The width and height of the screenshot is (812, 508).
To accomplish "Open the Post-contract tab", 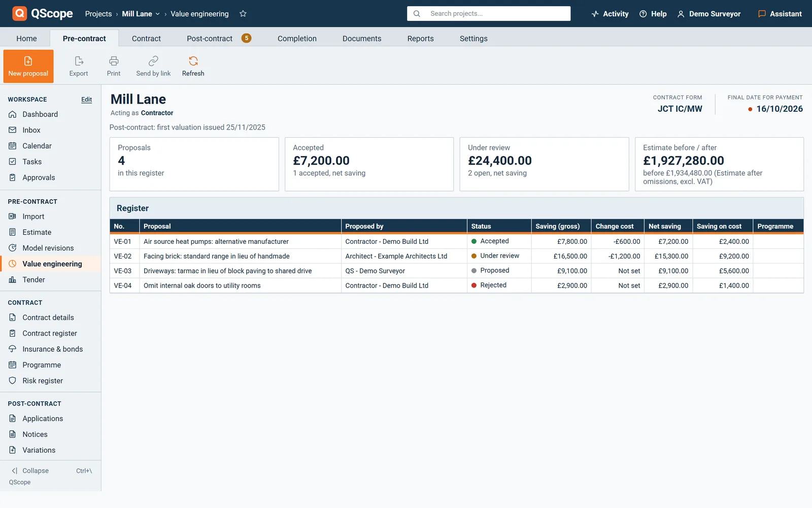I will [x=219, y=38].
